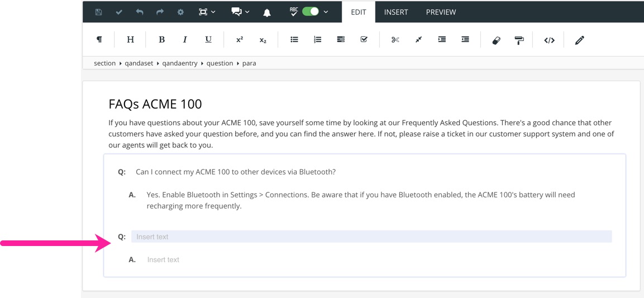Select qandaentry in the breadcrumb path
The image size is (644, 298).
coord(180,63)
